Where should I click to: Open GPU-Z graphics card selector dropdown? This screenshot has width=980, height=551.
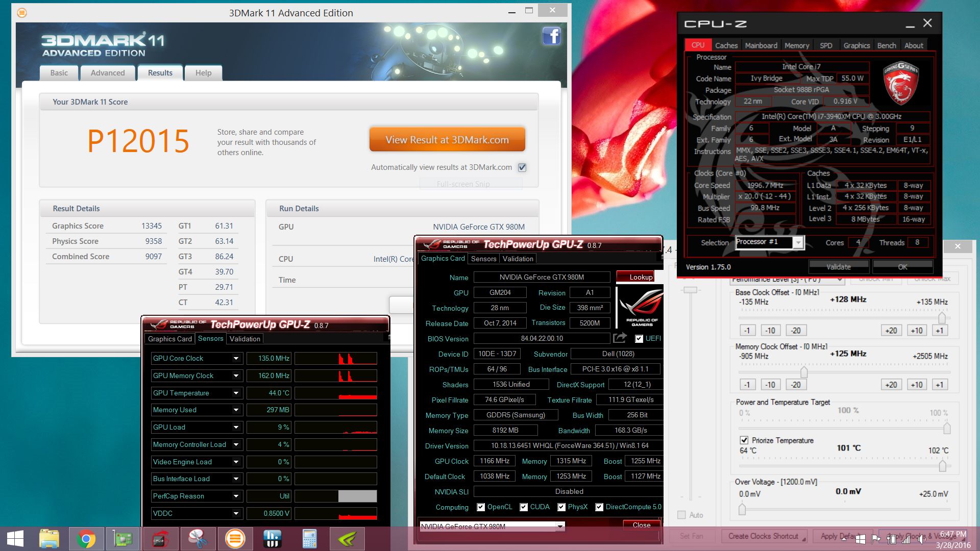tap(560, 526)
